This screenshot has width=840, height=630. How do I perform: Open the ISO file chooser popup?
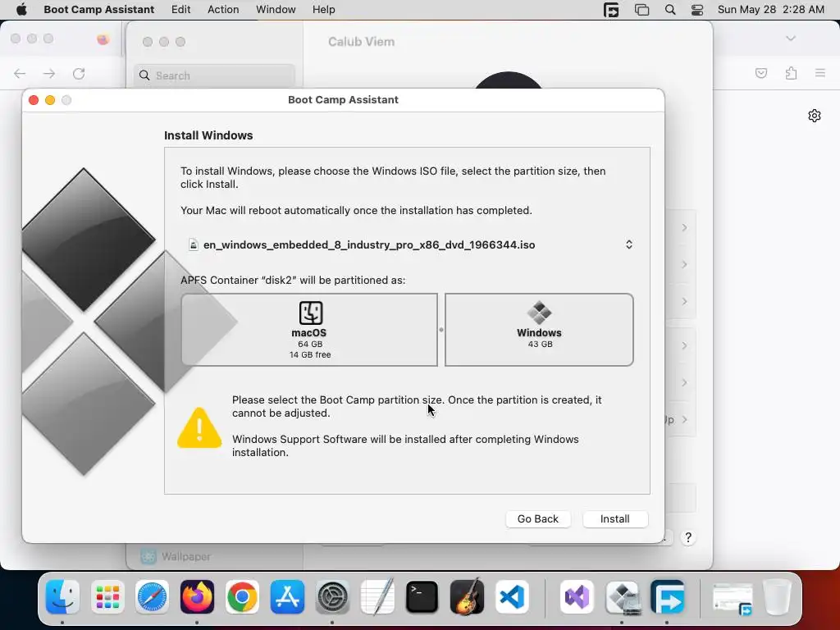(410, 244)
